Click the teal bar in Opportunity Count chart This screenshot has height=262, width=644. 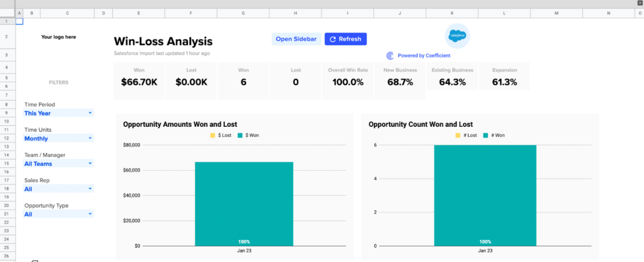(485, 195)
